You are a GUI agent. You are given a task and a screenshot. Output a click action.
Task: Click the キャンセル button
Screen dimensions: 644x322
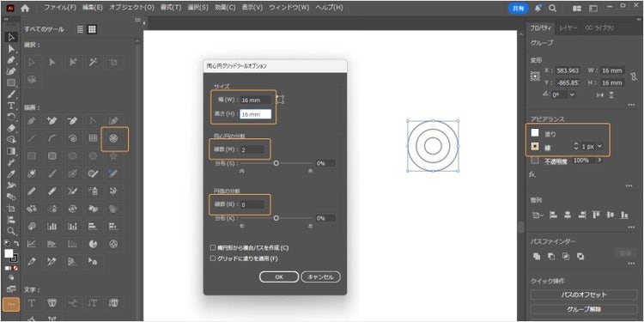tap(321, 276)
